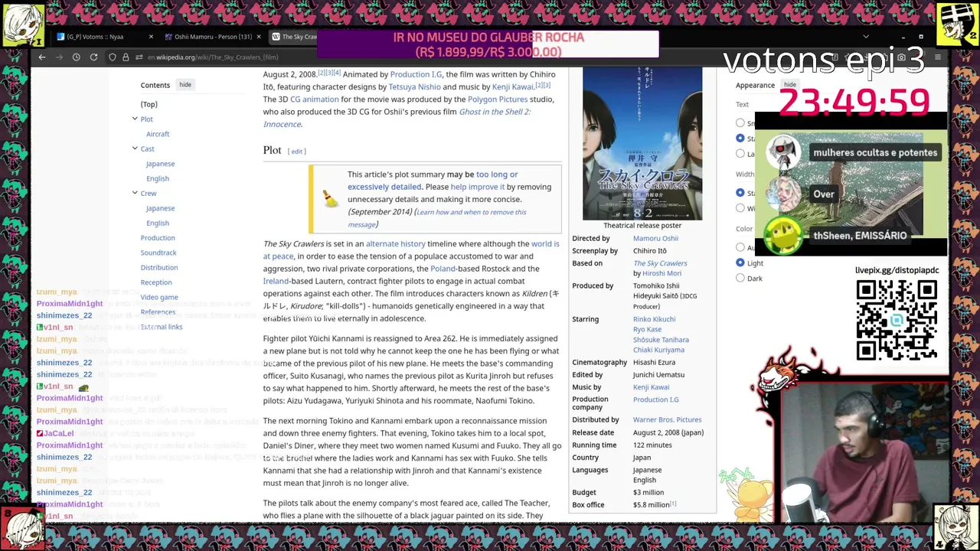Screen dimensions: 980x551
Task: Click the browser forward arrow
Action: coord(59,57)
